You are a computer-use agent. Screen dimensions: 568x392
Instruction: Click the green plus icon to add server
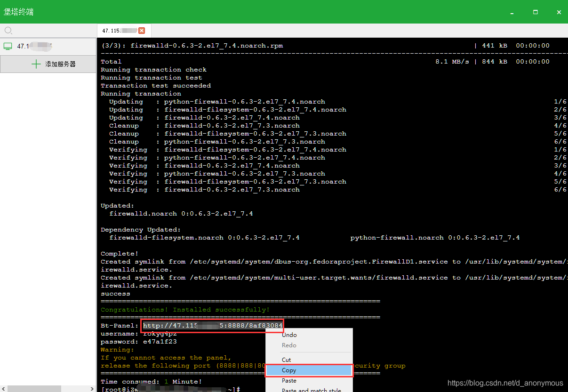coord(36,64)
